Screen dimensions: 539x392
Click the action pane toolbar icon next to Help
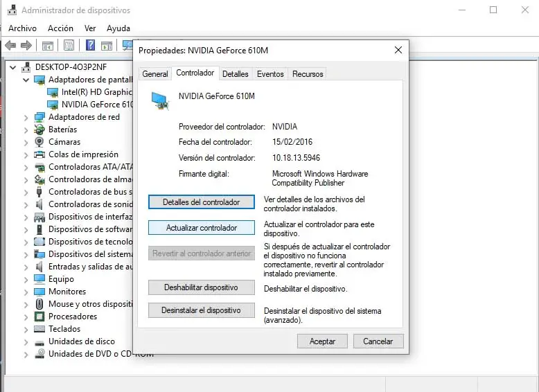(x=107, y=45)
